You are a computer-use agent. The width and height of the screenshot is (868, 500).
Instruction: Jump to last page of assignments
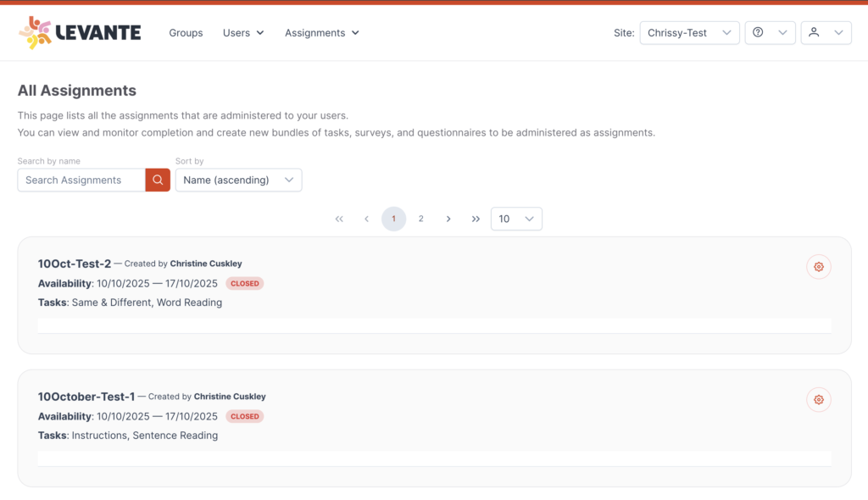[476, 219]
